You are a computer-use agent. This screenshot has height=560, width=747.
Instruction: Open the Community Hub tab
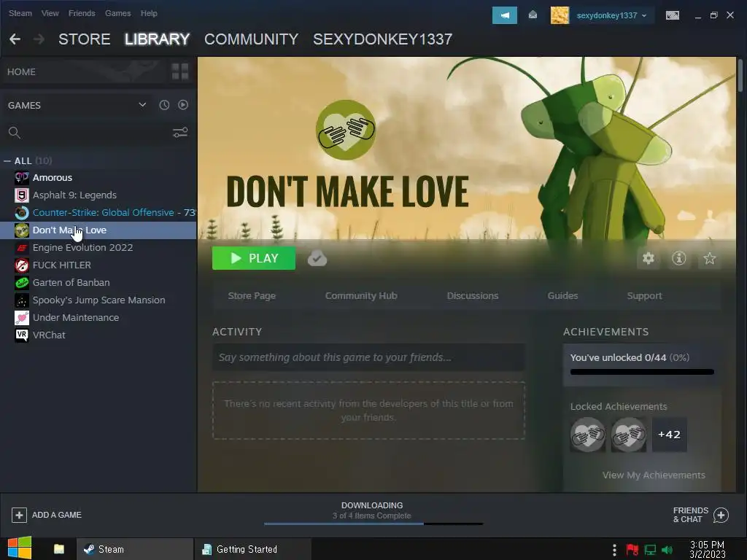click(x=361, y=296)
